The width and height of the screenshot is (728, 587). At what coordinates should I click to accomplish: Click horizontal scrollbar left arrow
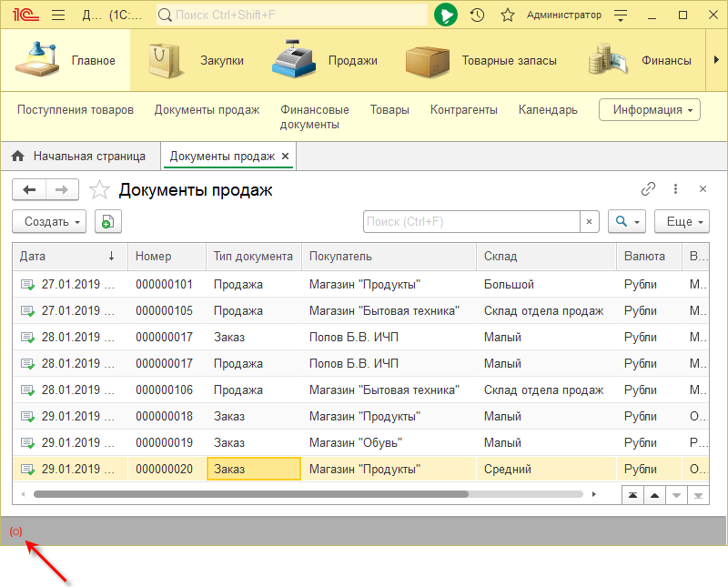click(23, 494)
